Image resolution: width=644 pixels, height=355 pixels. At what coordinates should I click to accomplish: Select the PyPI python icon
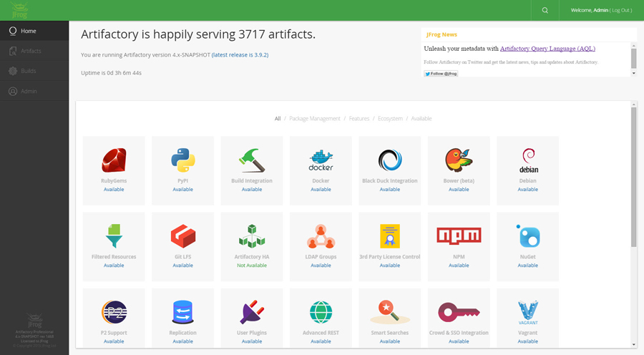click(182, 160)
